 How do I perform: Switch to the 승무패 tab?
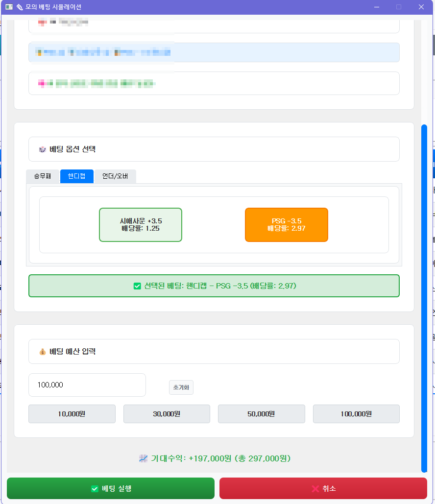[43, 176]
